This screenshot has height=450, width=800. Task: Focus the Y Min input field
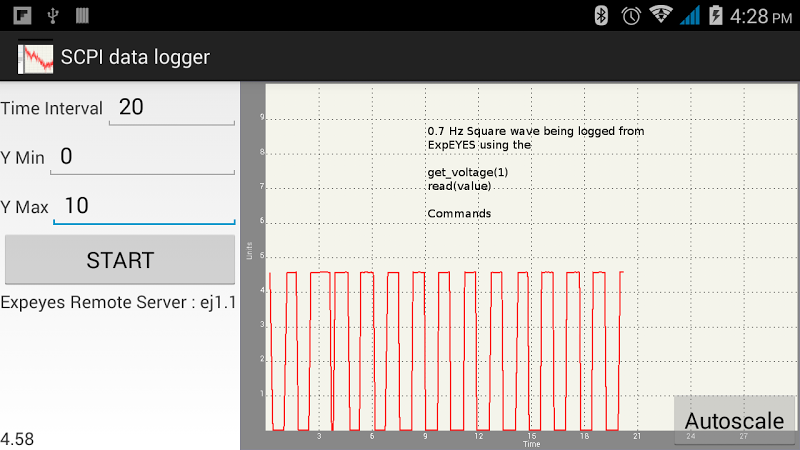point(142,157)
